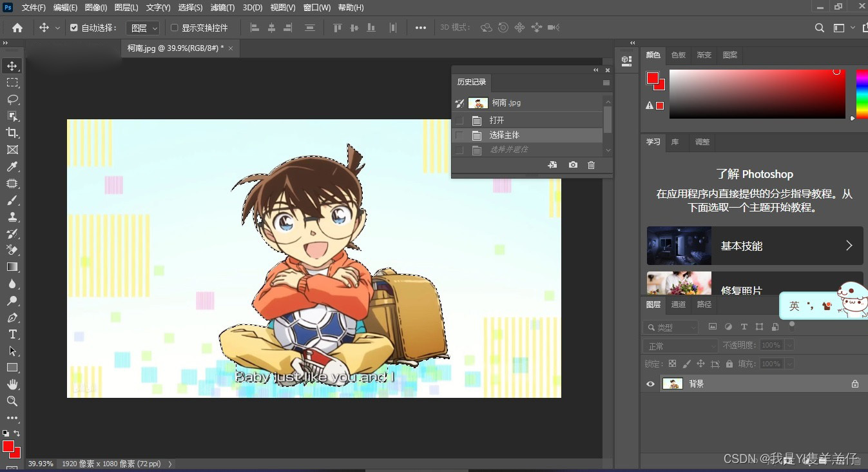Set history brush source for 打开 state
This screenshot has height=472, width=868.
[459, 121]
